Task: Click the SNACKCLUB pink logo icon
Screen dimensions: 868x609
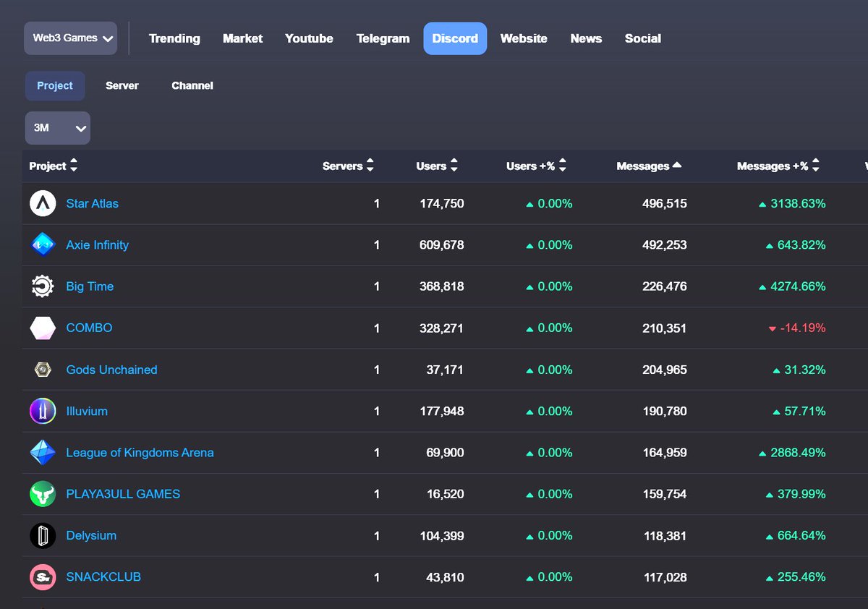Action: pos(43,577)
